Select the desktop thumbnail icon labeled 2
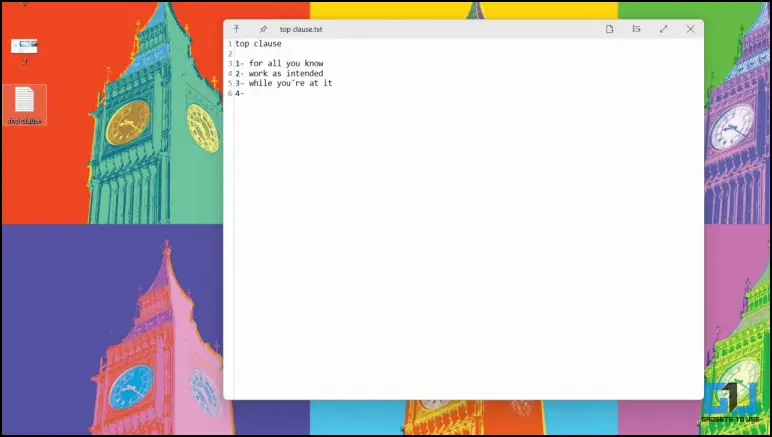The width and height of the screenshot is (772, 437). point(24,51)
